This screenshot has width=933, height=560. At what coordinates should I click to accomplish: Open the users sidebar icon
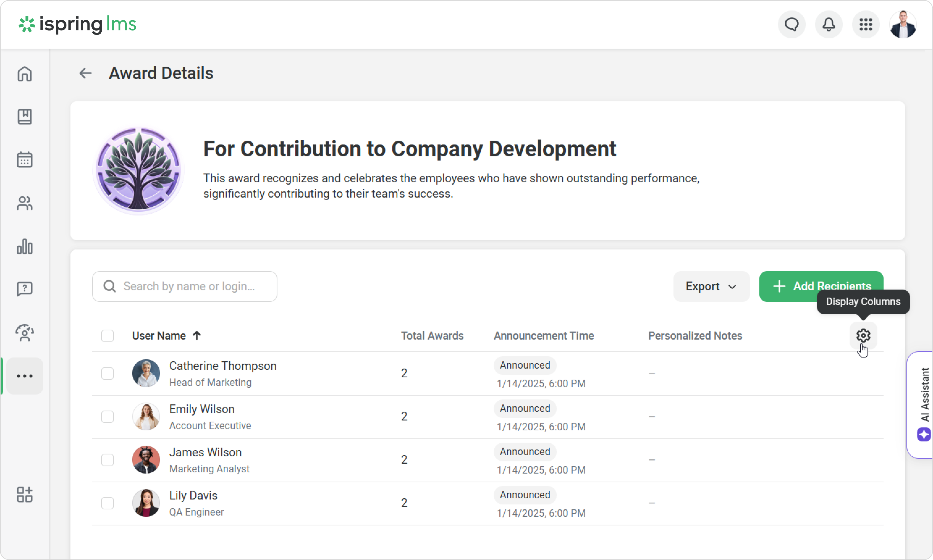24,203
